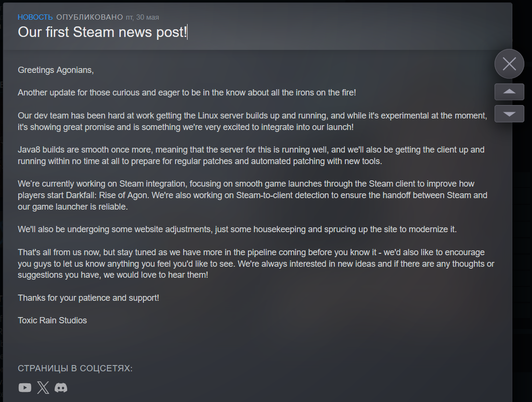Click the Toxic Rain Studios signature
The image size is (532, 402).
pyautogui.click(x=52, y=320)
